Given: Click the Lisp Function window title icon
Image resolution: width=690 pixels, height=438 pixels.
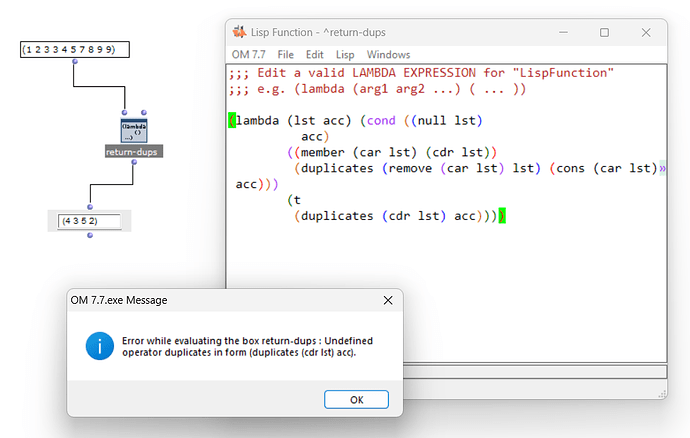Looking at the screenshot, I should point(240,32).
